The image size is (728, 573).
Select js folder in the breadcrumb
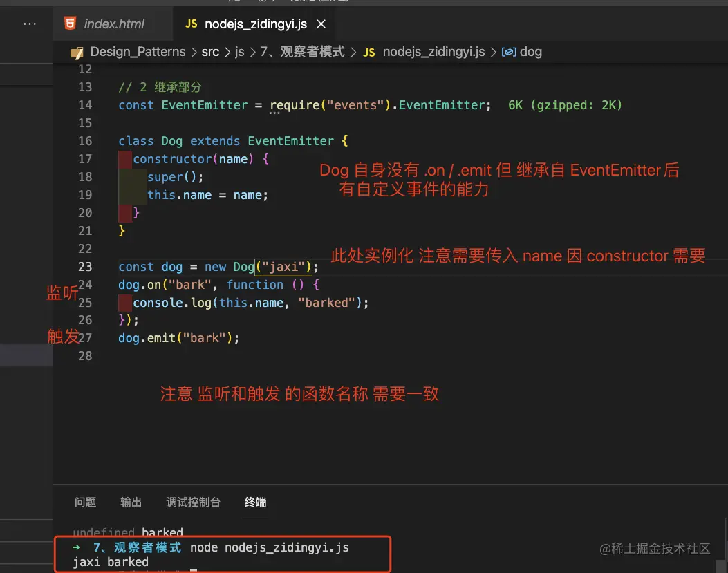240,52
